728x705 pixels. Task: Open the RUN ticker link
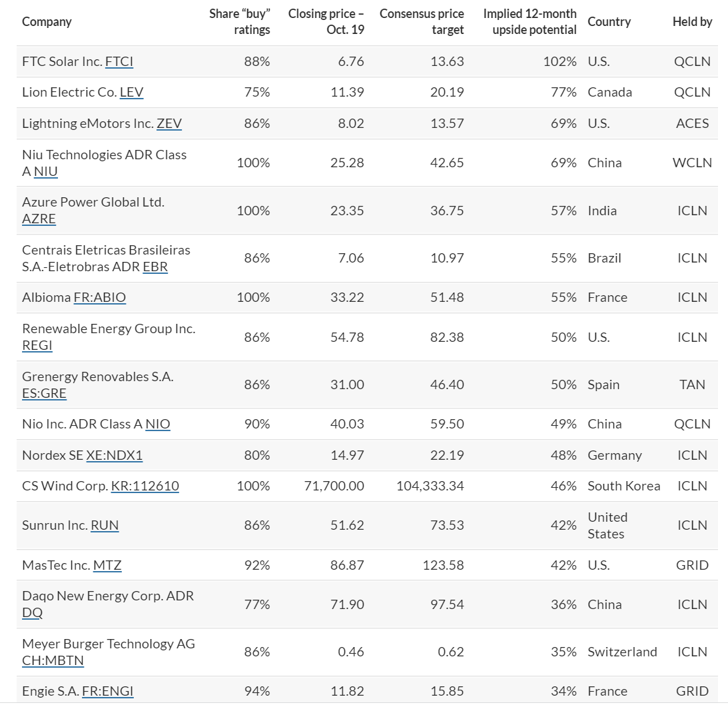click(105, 525)
